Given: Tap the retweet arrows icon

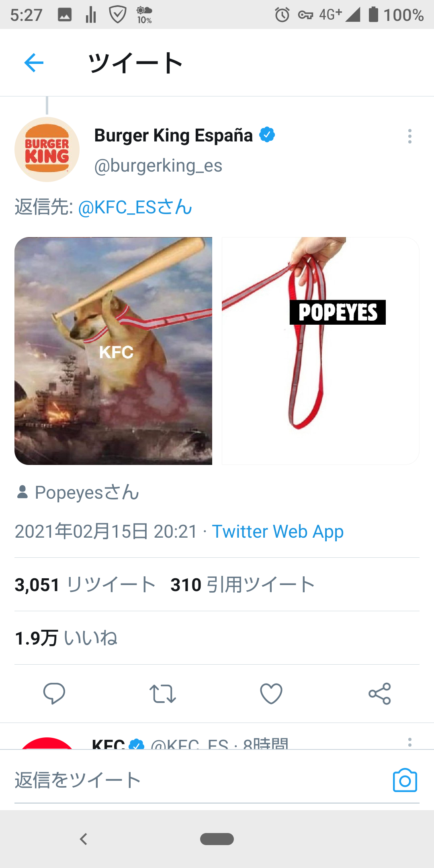Looking at the screenshot, I should tap(163, 694).
